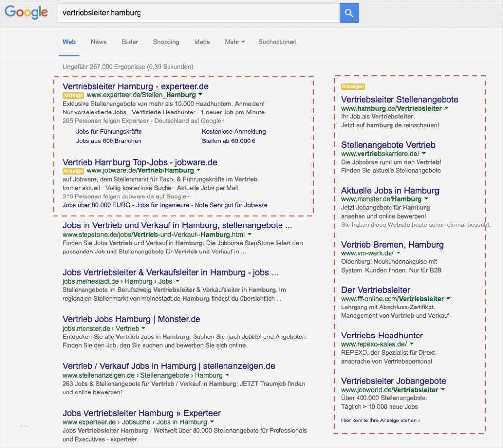Viewport: 503px width, 448px height.
Task: Expand arrow beside www.jobworld.de/Vertriebsleiter
Action: [x=443, y=390]
